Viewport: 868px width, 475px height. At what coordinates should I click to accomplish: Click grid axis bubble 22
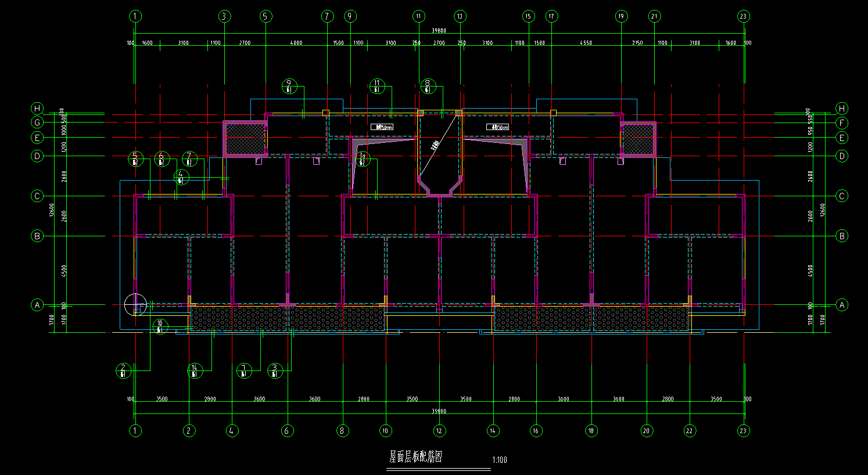(x=690, y=431)
